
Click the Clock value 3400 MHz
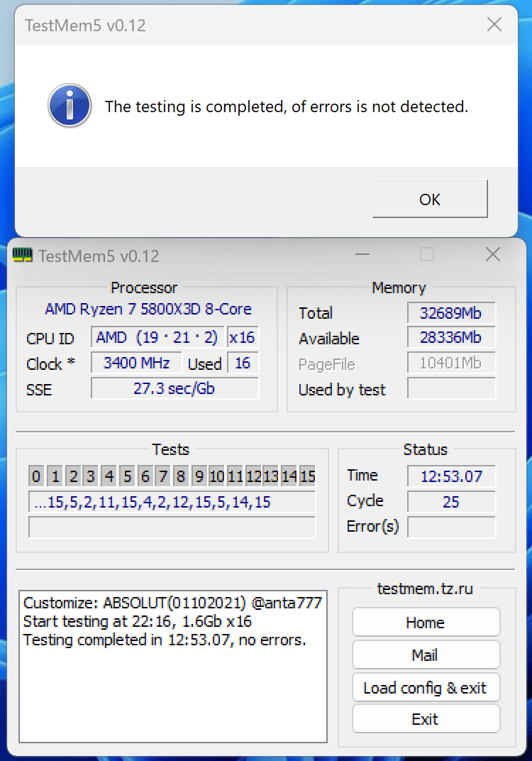pyautogui.click(x=136, y=363)
